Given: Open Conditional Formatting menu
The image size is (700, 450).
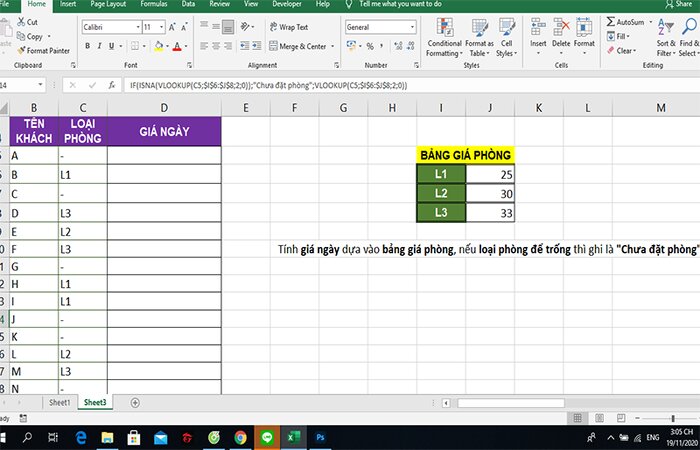Looking at the screenshot, I should [x=444, y=38].
